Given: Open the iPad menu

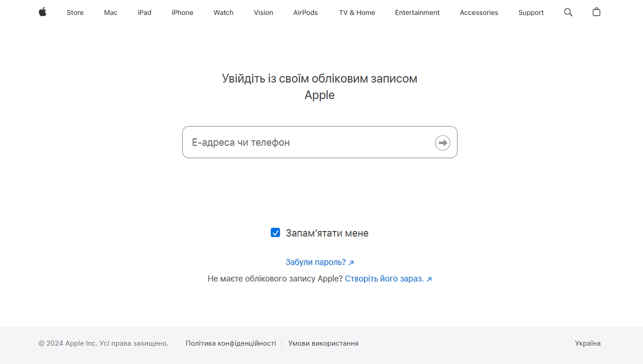Looking at the screenshot, I should [145, 12].
